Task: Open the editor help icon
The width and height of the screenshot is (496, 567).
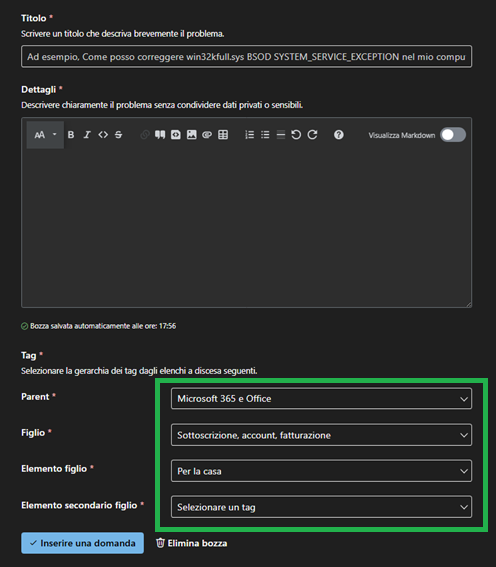Action: tap(339, 135)
